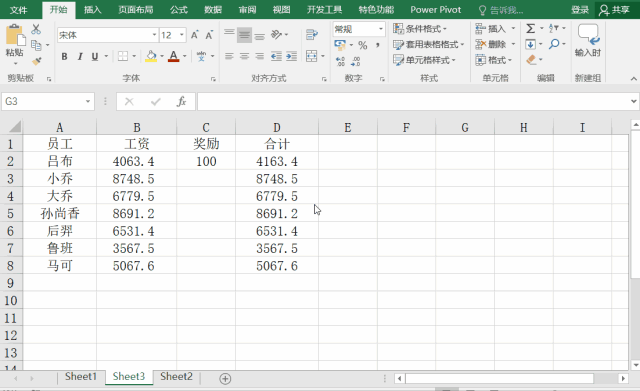Viewport: 640px width, 391px height.
Task: Click 登录 to sign in
Action: pos(580,10)
